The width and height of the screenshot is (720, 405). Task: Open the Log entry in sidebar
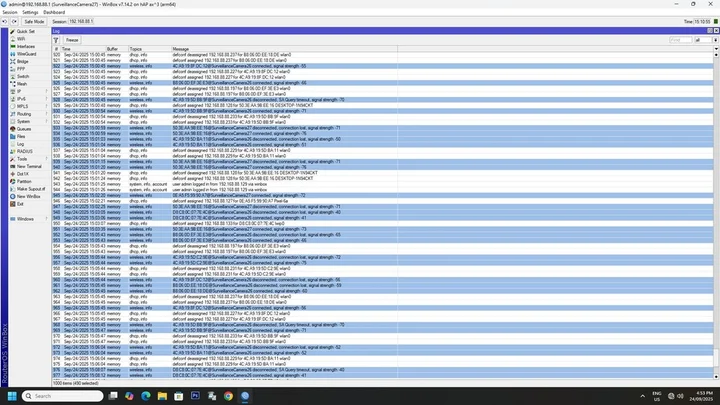tap(20, 144)
